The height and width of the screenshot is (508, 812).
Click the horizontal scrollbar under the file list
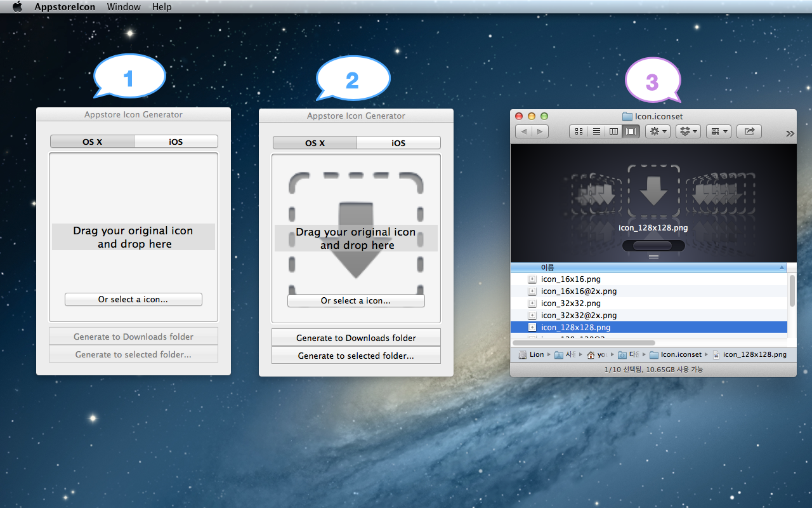click(583, 343)
